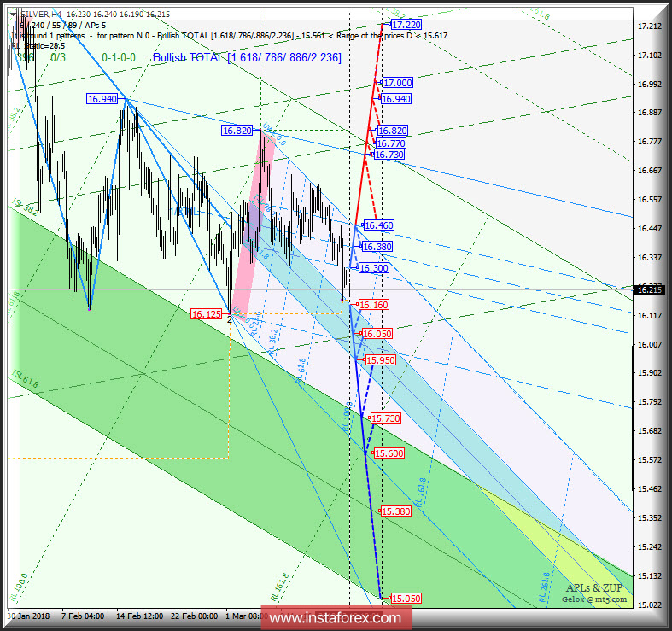
Task: Click the 16.160 red price label
Action: tap(374, 305)
